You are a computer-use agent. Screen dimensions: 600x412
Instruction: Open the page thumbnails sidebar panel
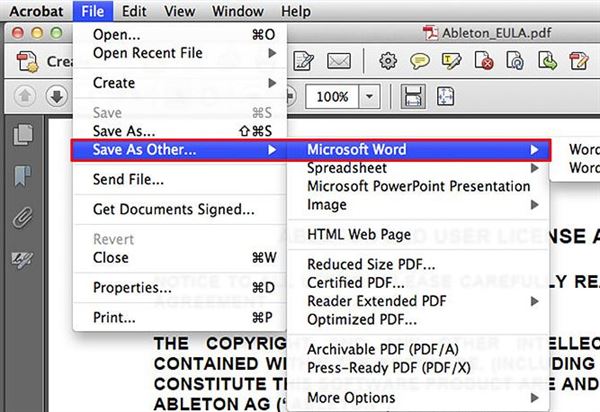pyautogui.click(x=23, y=135)
